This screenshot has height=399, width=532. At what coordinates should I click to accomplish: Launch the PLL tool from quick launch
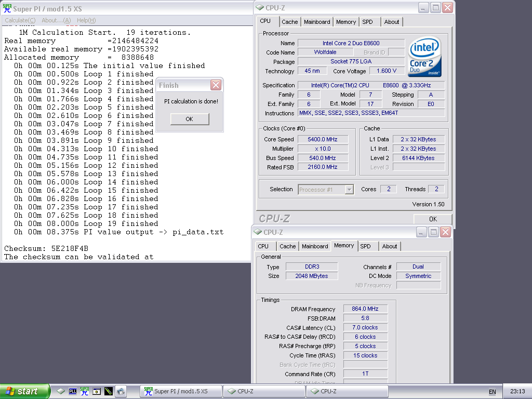(x=73, y=391)
